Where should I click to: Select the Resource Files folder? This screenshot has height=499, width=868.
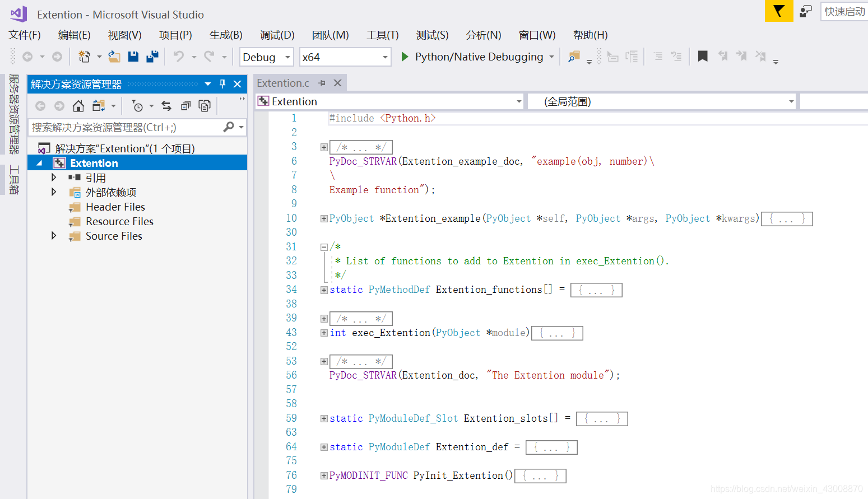119,221
